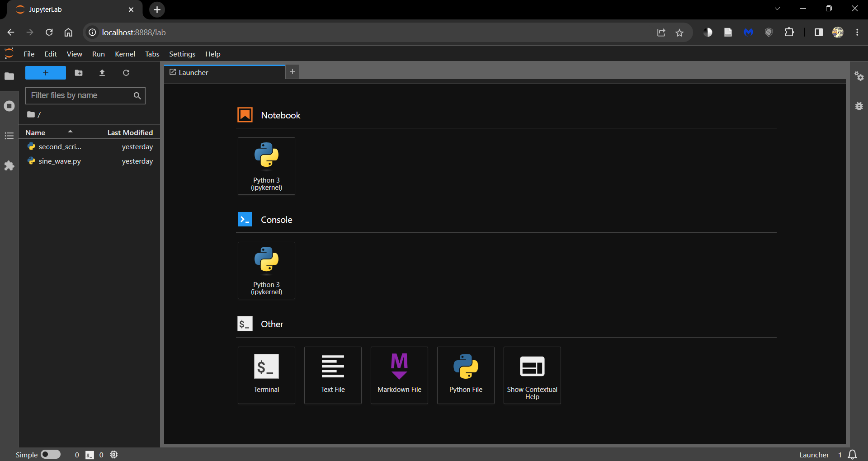Refresh the file browser list

[x=126, y=73]
